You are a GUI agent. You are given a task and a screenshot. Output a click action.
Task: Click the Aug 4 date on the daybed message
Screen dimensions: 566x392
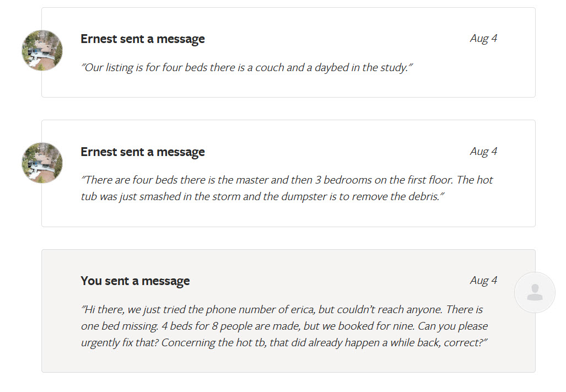483,38
